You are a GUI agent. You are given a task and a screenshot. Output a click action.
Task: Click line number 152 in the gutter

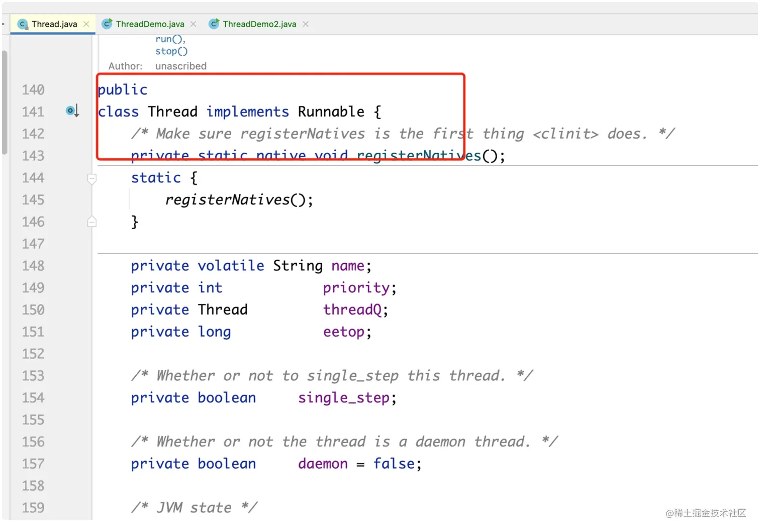[x=33, y=354]
